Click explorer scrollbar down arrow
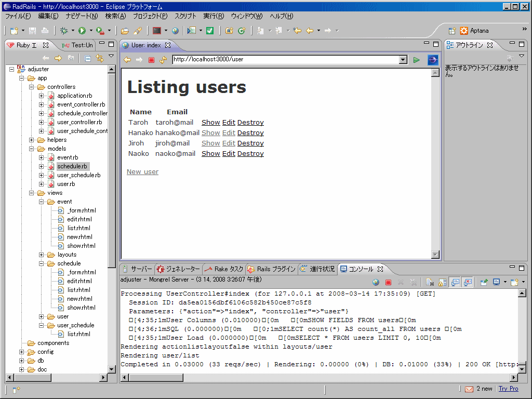Screen dimensions: 532x399 (x=111, y=369)
